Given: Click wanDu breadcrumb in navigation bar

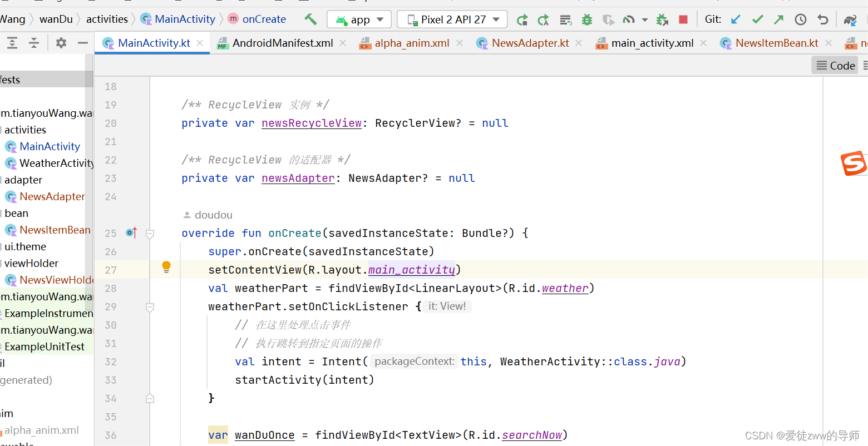Looking at the screenshot, I should click(56, 19).
